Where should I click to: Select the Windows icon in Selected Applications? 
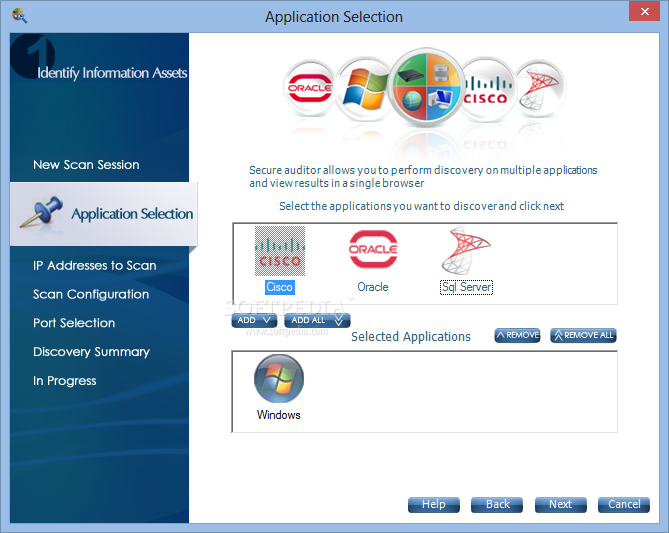[279, 379]
